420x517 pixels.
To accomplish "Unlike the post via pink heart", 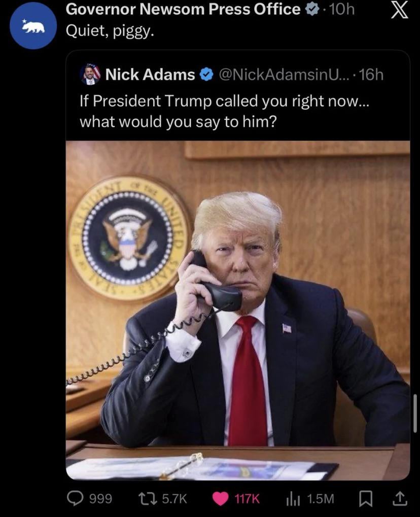I will [220, 499].
